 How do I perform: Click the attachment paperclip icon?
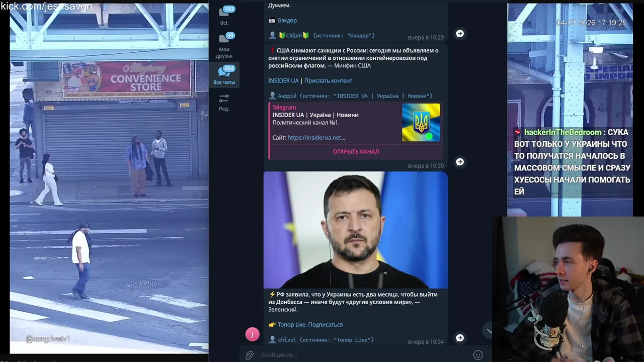(250, 355)
